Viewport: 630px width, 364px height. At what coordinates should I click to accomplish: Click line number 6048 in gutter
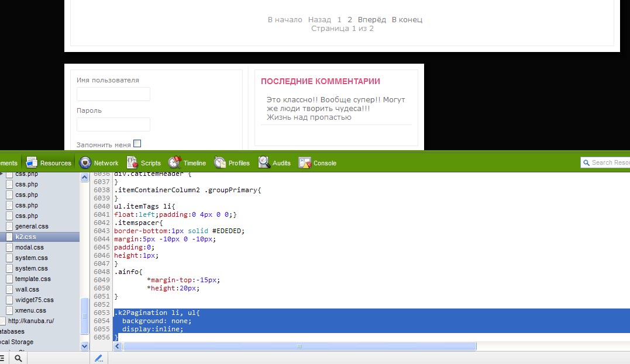coord(102,272)
